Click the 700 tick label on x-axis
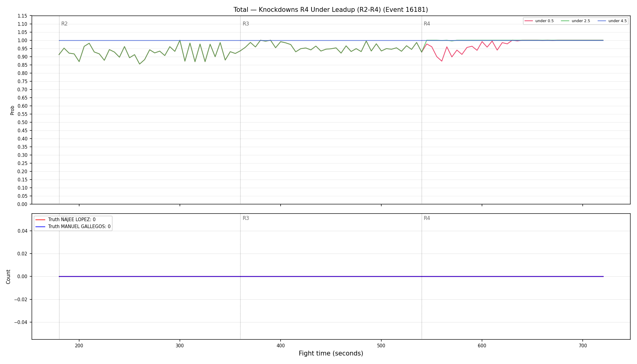Screen dimensions: 637x364 point(583,345)
